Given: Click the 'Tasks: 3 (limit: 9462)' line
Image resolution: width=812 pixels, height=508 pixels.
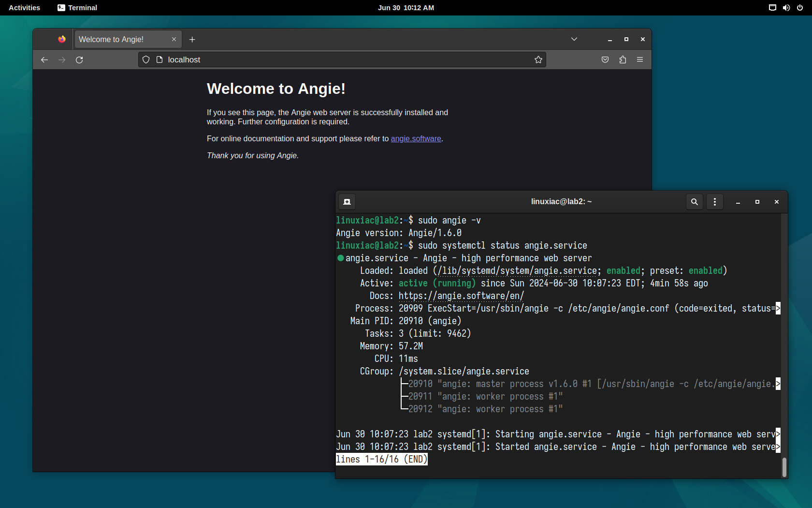Looking at the screenshot, I should coord(418,333).
